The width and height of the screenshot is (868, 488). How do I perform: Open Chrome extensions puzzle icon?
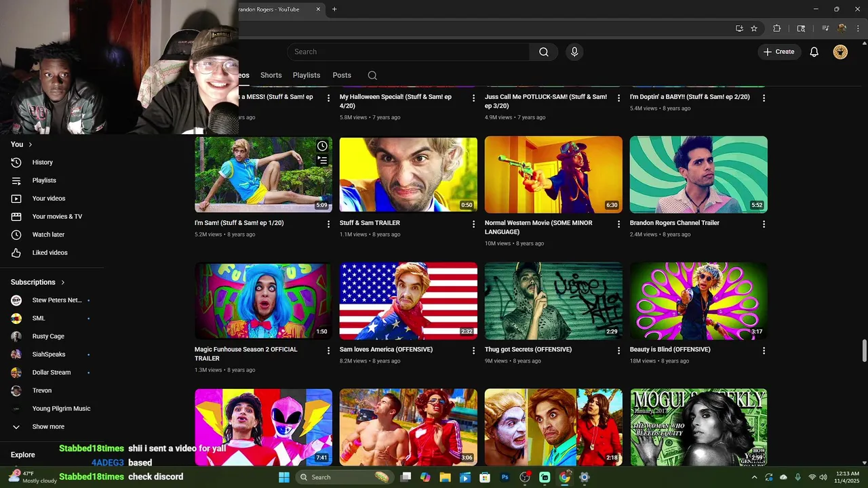(777, 28)
